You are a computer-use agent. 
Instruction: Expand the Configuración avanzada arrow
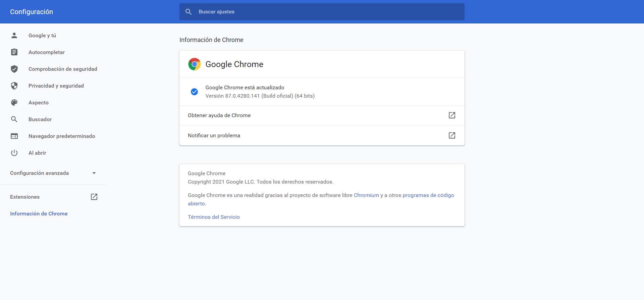pyautogui.click(x=94, y=173)
